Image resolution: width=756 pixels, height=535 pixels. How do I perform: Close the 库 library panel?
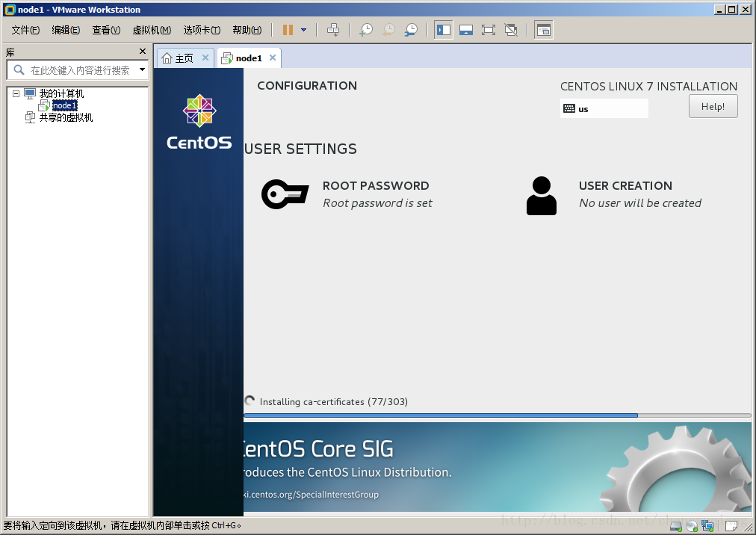coord(142,51)
